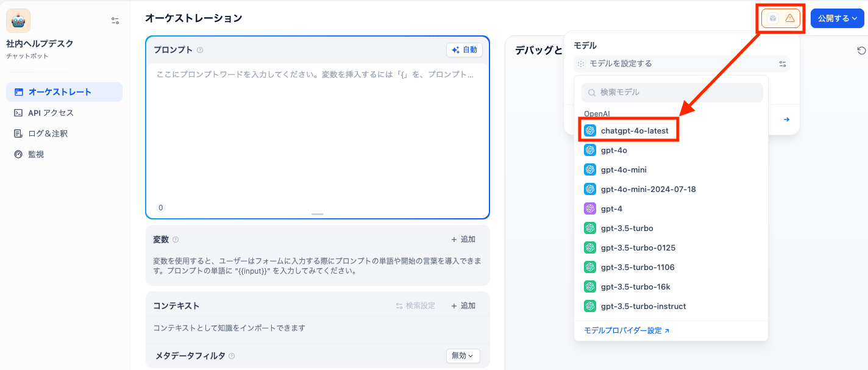Choose gpt-4o-mini-2024-07-18 model
The image size is (868, 370).
671,189
